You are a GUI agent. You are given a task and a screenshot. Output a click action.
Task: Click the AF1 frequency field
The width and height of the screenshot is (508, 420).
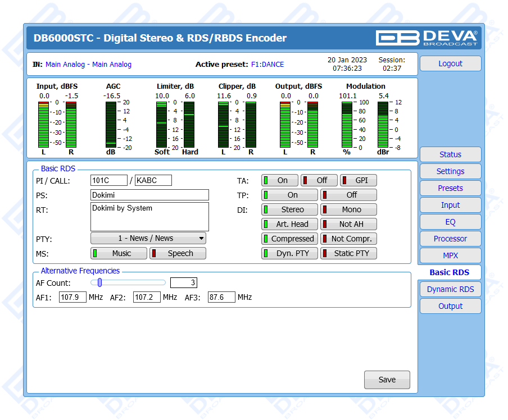72,297
